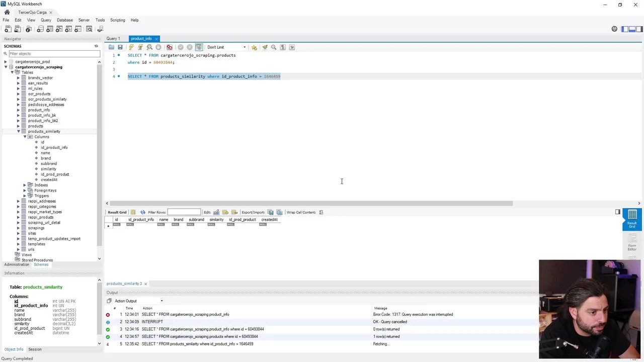Expand Indexes under products_similarity
Screen dimensions: 644x362
(25, 185)
